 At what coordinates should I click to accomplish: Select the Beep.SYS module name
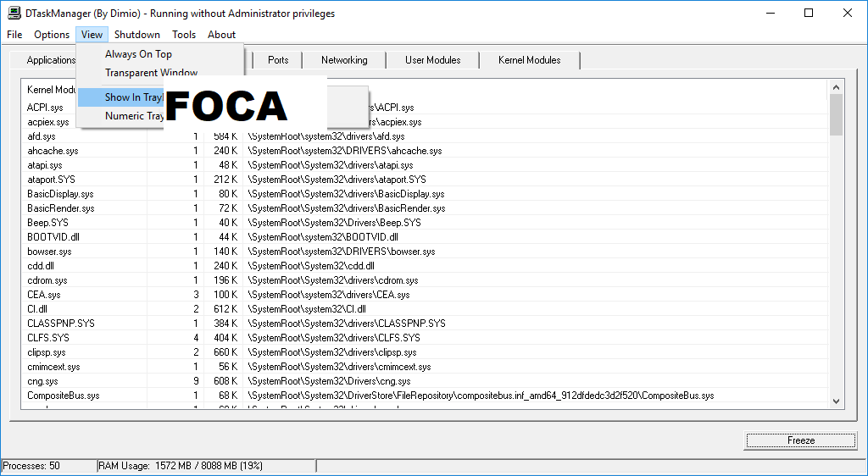(48, 222)
